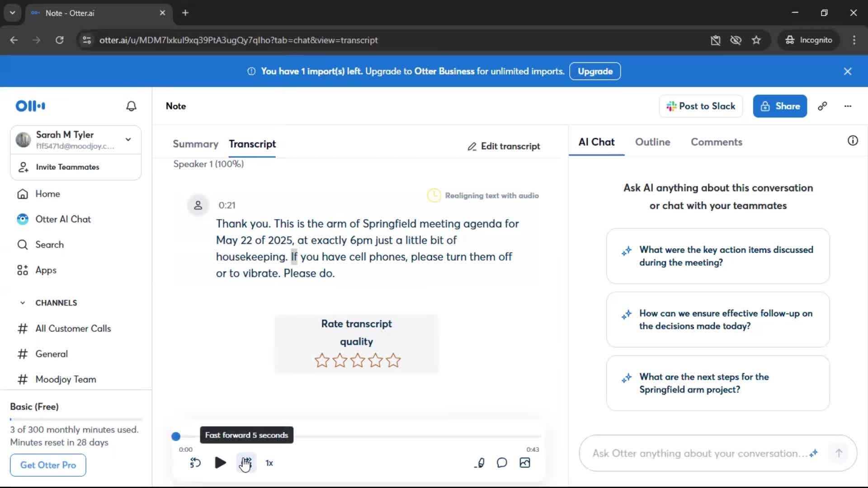Click the highlight marker icon in player

point(480,463)
